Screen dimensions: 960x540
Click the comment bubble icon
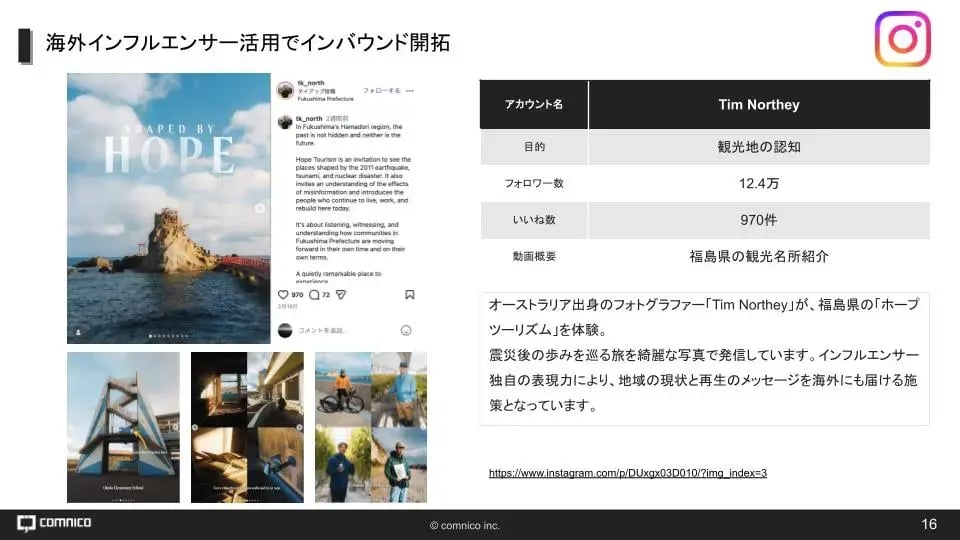(314, 294)
